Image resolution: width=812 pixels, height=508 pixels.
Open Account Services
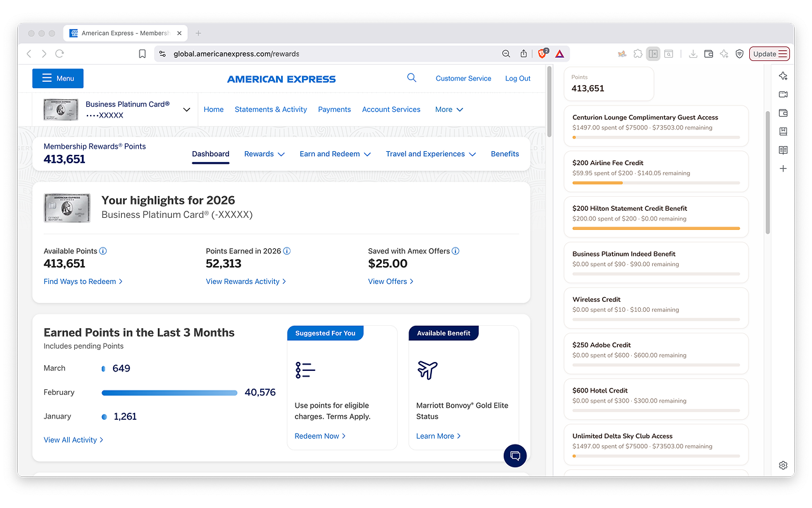pos(391,109)
